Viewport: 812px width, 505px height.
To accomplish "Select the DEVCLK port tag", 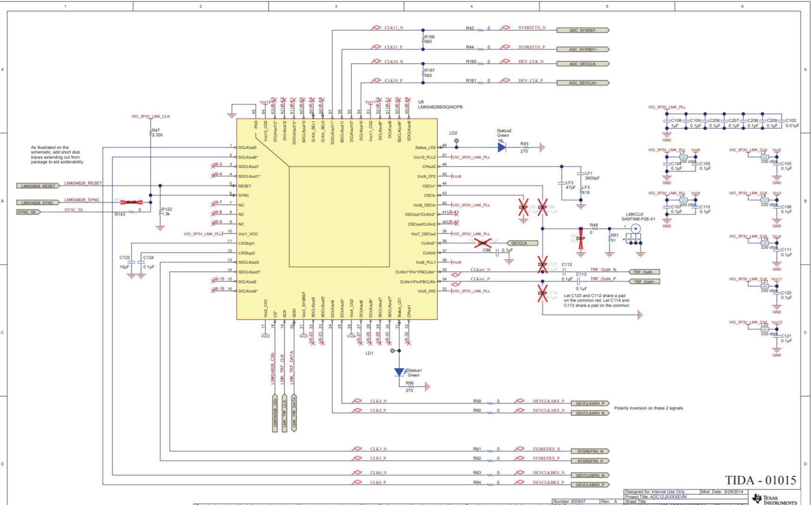I will coord(522,243).
